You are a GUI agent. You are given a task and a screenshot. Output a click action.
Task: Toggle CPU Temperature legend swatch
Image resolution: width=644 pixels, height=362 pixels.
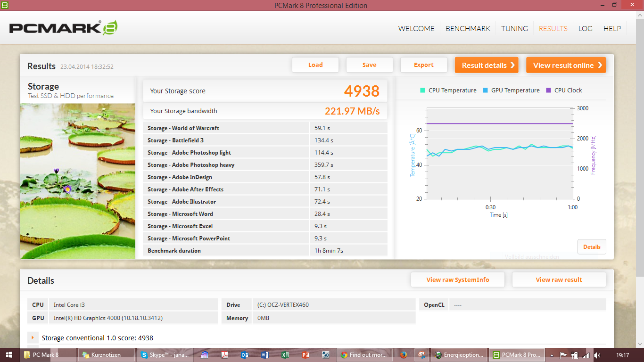(422, 90)
